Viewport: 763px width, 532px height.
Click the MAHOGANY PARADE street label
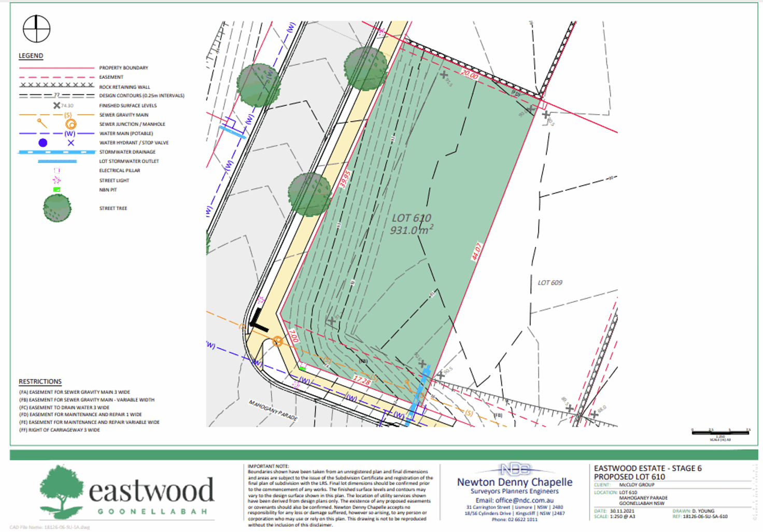(273, 410)
